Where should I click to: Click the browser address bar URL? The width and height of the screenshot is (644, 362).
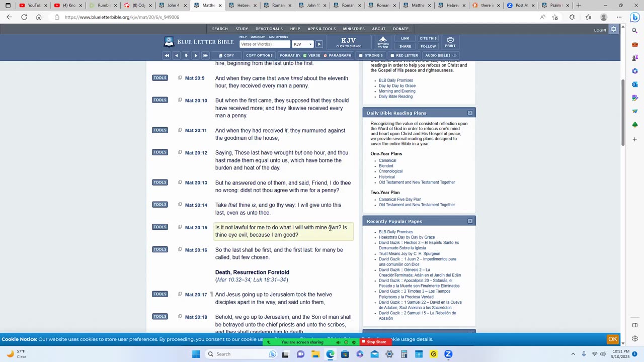(x=122, y=17)
